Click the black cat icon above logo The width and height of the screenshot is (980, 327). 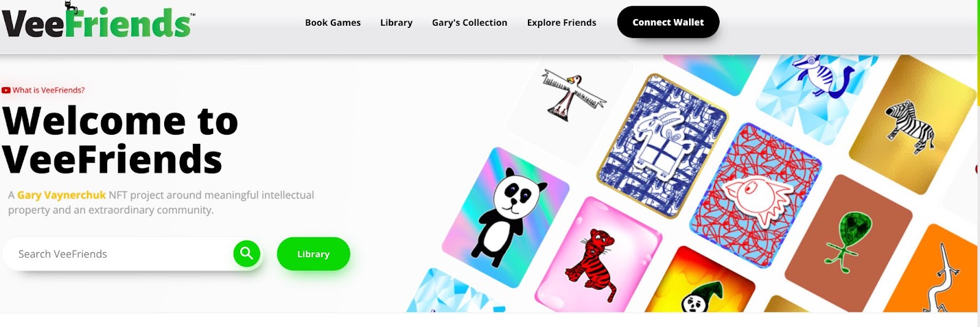[x=71, y=7]
